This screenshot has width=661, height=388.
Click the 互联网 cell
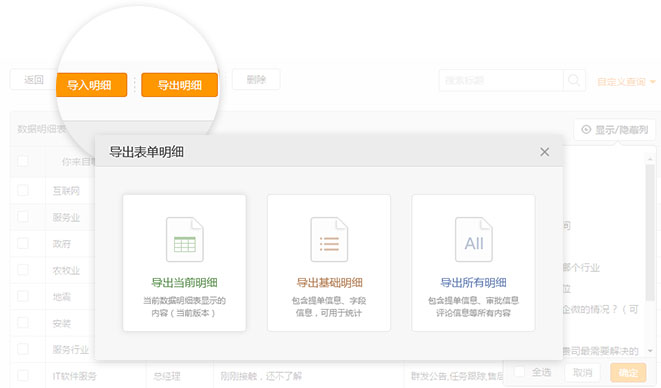[x=66, y=191]
